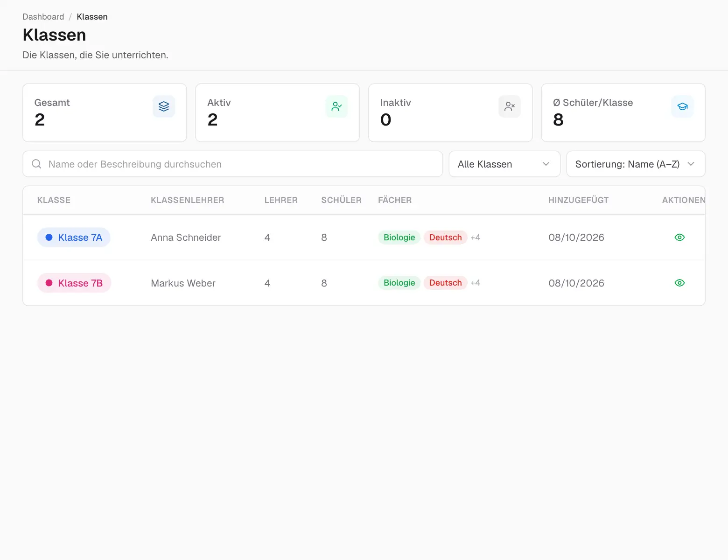Image resolution: width=728 pixels, height=560 pixels.
Task: Click the user-x icon in Inaktiv card
Action: click(x=510, y=106)
